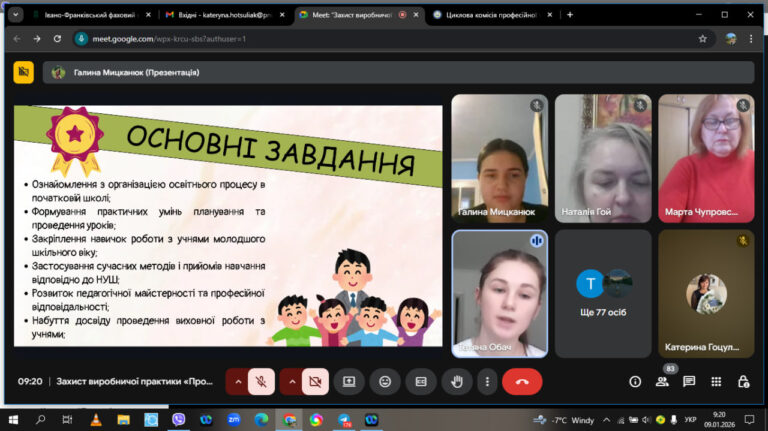Switch to the Циклова комісія tab
The height and width of the screenshot is (431, 768).
pos(491,15)
